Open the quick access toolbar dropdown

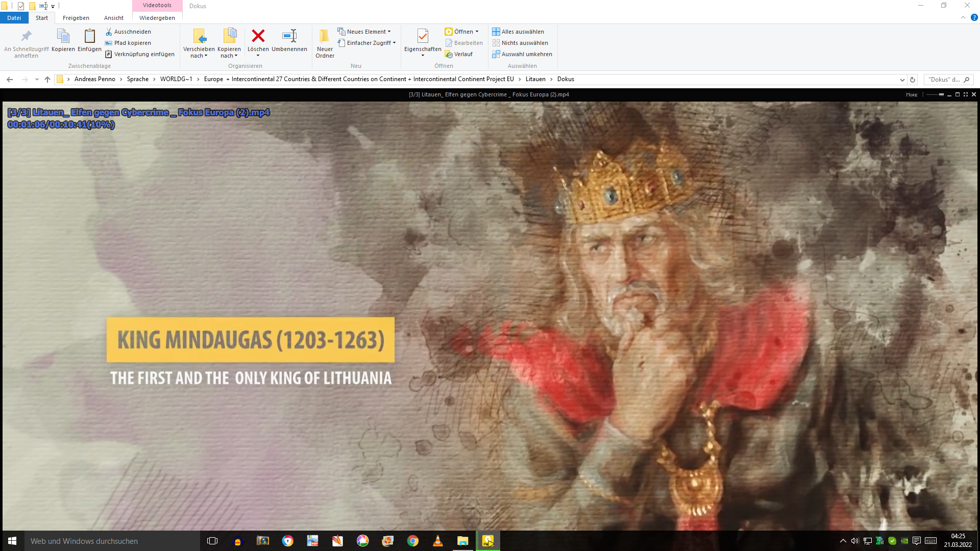click(x=53, y=6)
